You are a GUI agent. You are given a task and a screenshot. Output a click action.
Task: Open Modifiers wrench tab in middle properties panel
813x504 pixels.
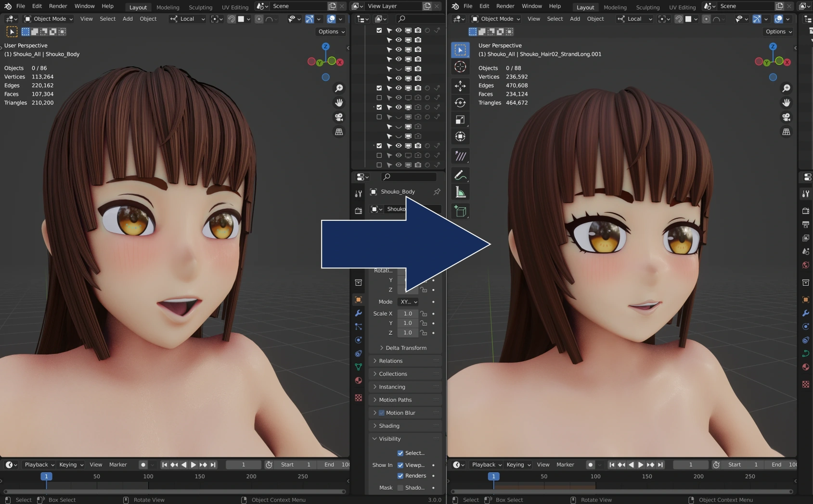pyautogui.click(x=358, y=313)
